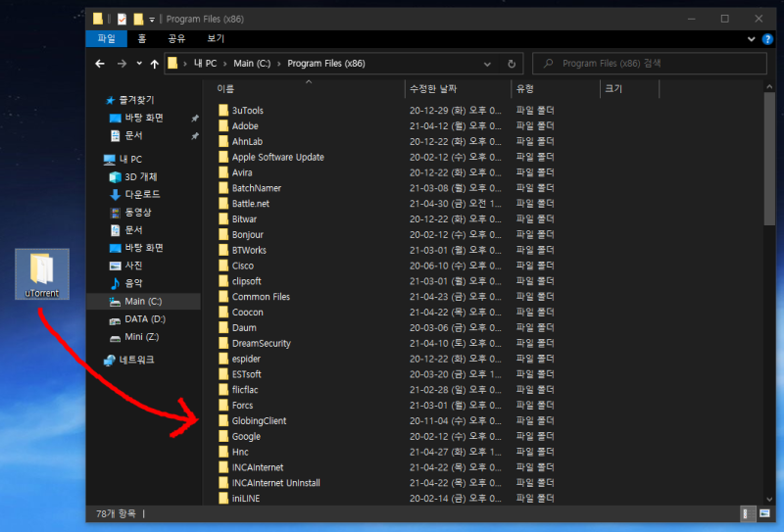Select the BatchNamer folder icon
784x532 pixels.
click(x=223, y=187)
